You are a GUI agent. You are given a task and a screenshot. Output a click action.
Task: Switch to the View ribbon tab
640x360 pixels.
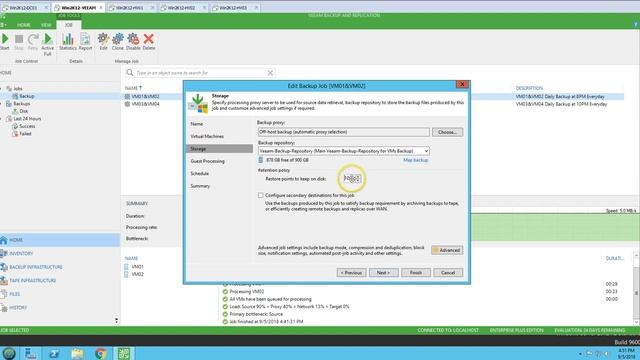coord(46,25)
